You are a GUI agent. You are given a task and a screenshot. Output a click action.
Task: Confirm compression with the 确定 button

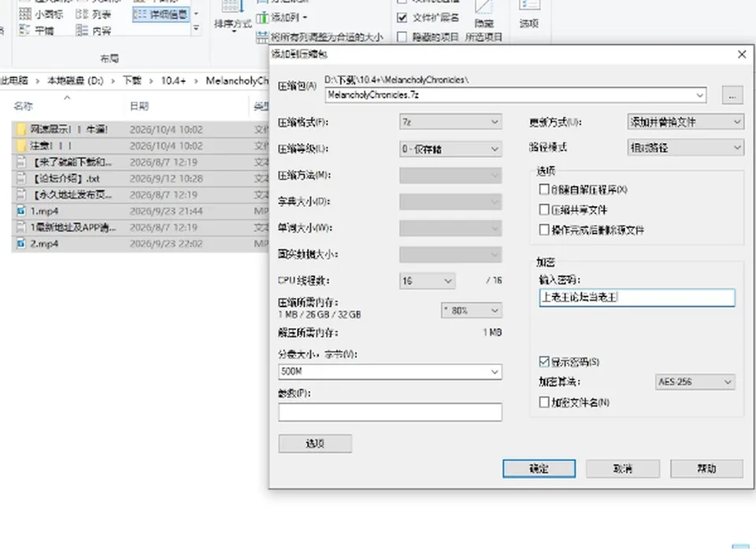tap(539, 468)
